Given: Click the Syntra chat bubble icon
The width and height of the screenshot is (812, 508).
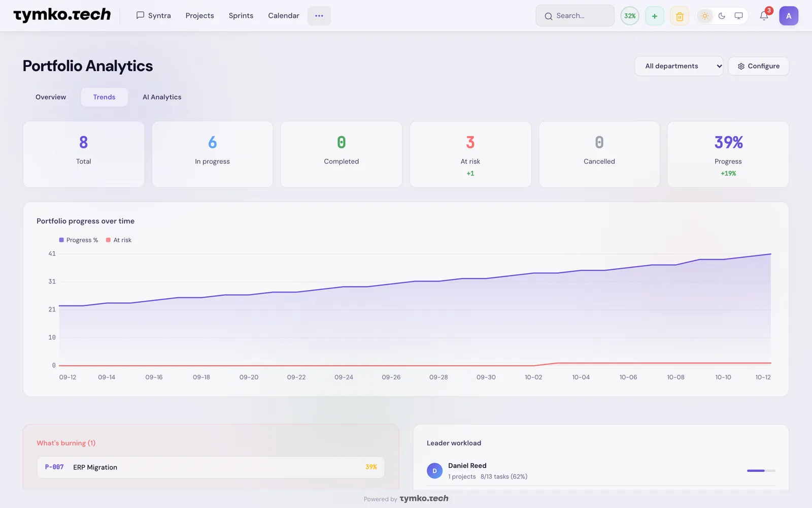Looking at the screenshot, I should click(x=141, y=15).
